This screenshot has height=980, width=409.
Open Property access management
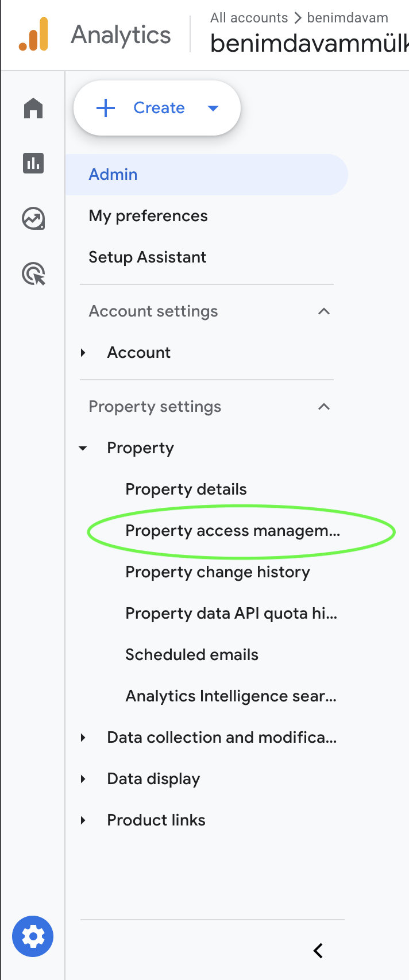point(233,531)
